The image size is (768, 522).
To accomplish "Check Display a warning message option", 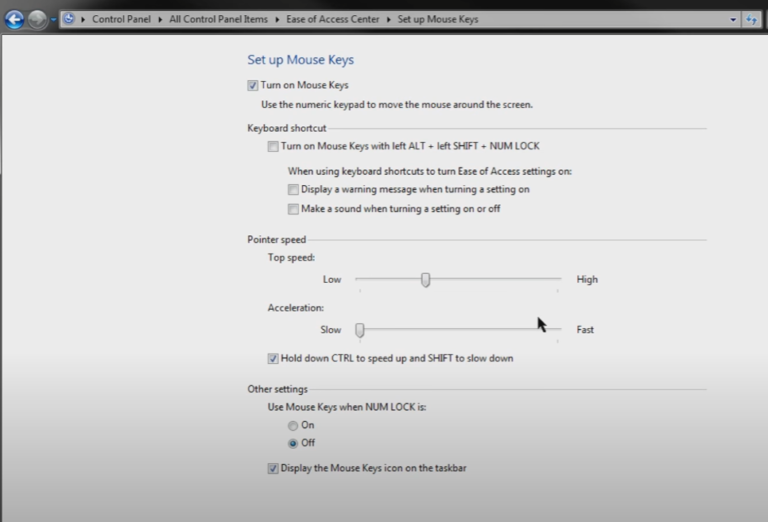I will pos(293,190).
